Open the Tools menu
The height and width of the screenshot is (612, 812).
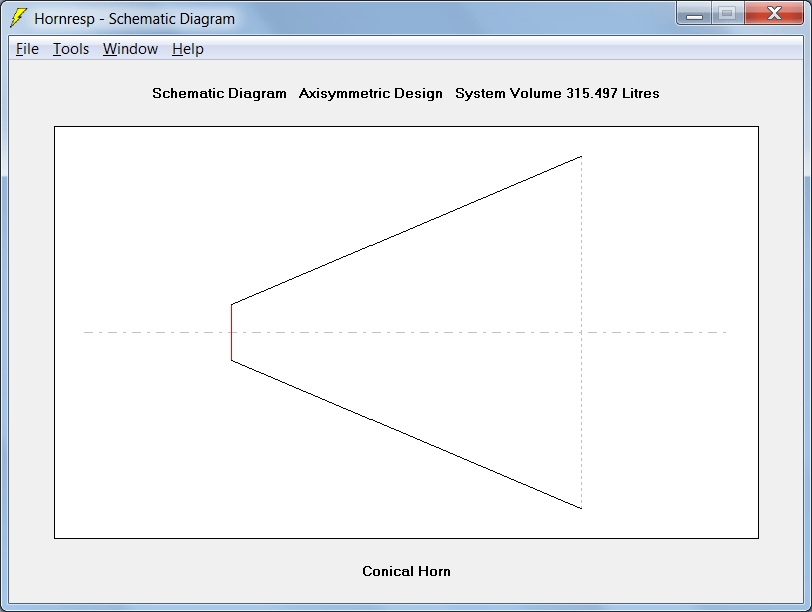pos(71,49)
